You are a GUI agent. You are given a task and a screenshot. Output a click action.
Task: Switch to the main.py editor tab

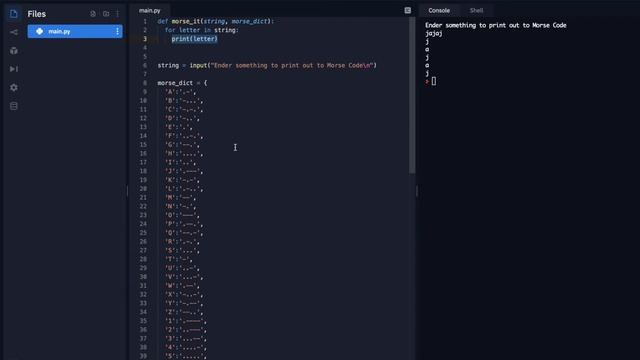[x=149, y=11]
